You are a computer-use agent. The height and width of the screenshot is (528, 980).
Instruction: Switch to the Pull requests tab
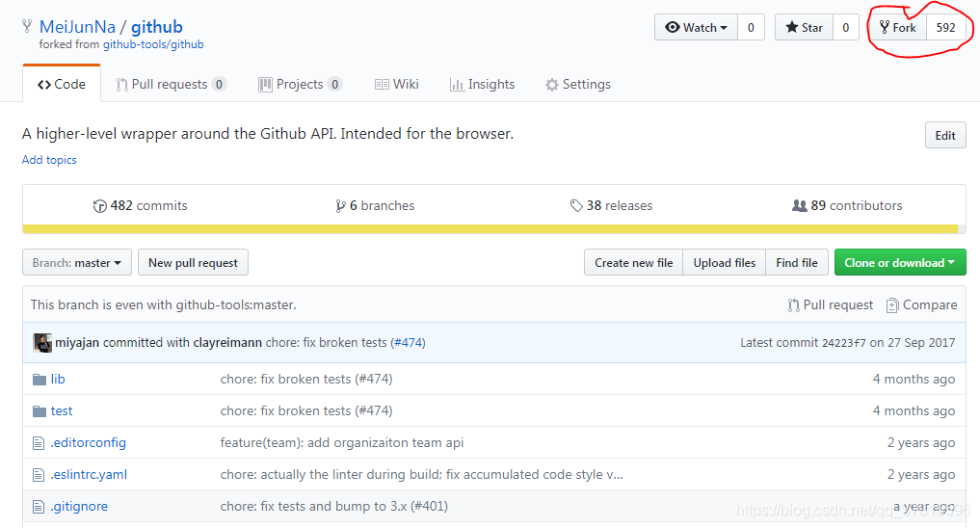[170, 85]
